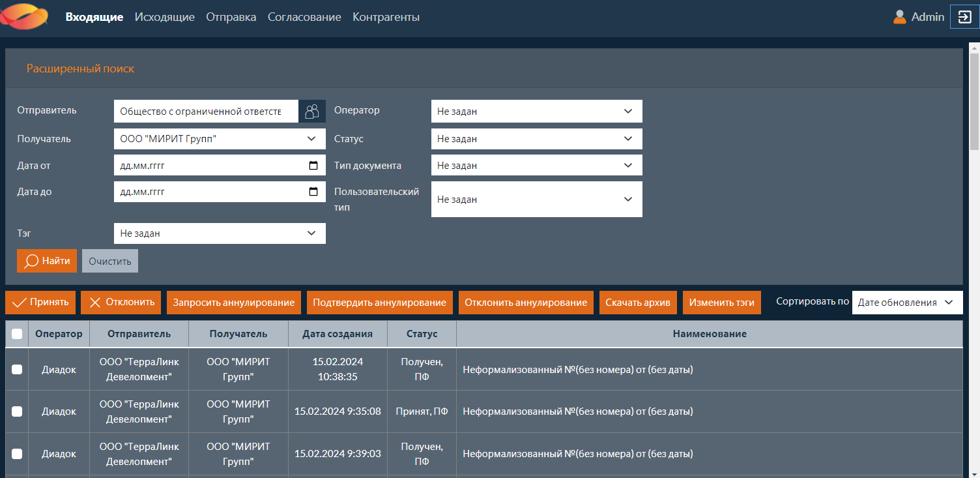The height and width of the screenshot is (478, 980).
Task: Open calendar picker for Дата от
Action: (313, 166)
